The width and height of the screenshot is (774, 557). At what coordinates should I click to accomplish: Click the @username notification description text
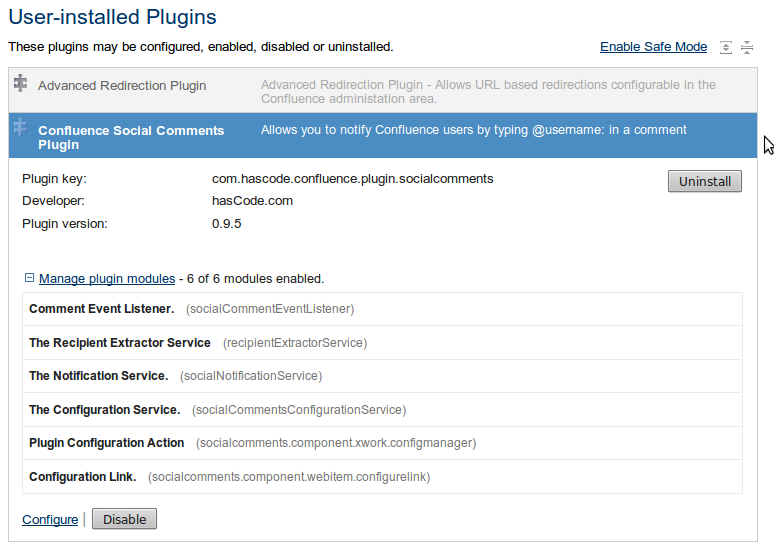pos(473,130)
